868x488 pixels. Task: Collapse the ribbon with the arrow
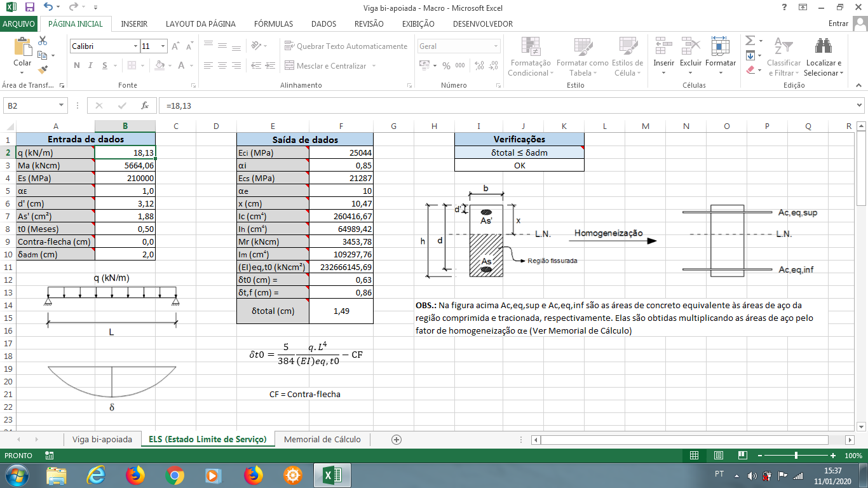pos(859,86)
